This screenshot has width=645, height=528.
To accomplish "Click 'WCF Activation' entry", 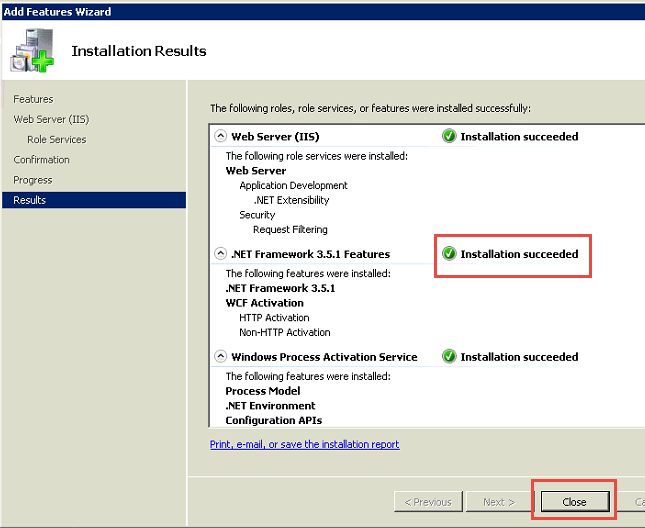I will [264, 303].
